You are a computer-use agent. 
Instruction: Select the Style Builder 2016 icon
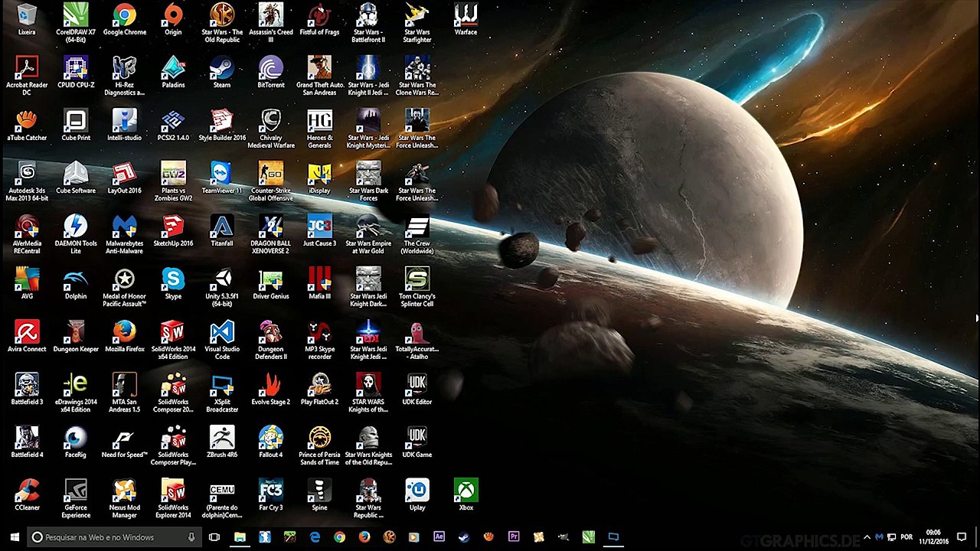pyautogui.click(x=222, y=126)
